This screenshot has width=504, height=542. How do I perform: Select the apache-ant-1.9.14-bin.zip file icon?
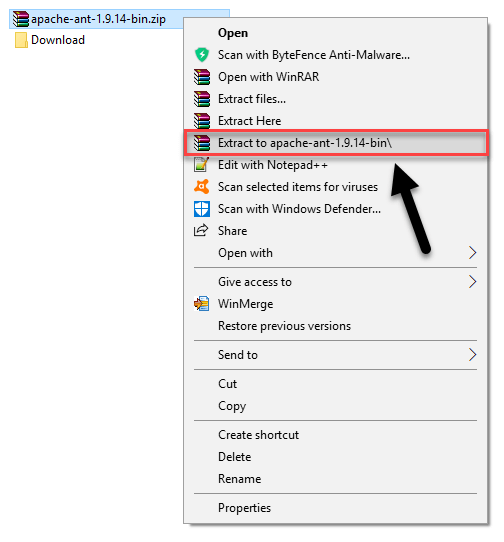coord(21,19)
